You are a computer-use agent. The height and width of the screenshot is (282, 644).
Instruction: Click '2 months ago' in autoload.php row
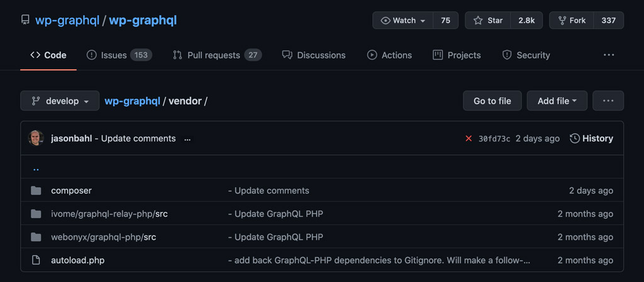586,260
